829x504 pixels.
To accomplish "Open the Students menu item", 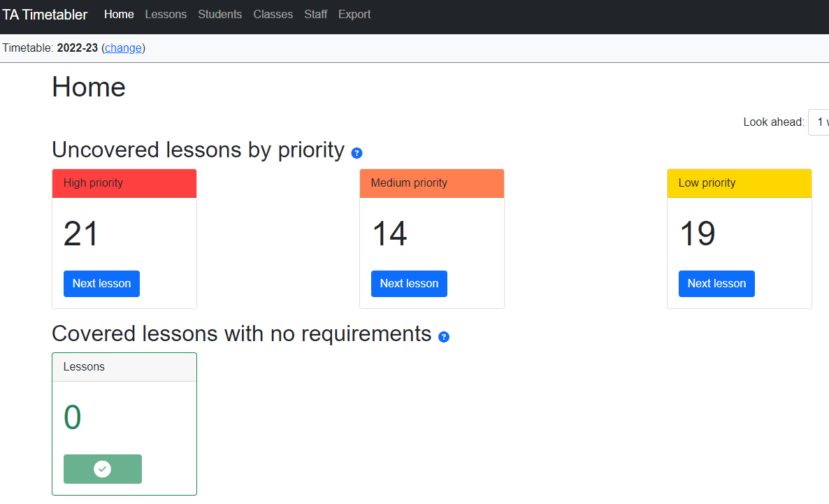I will [219, 15].
